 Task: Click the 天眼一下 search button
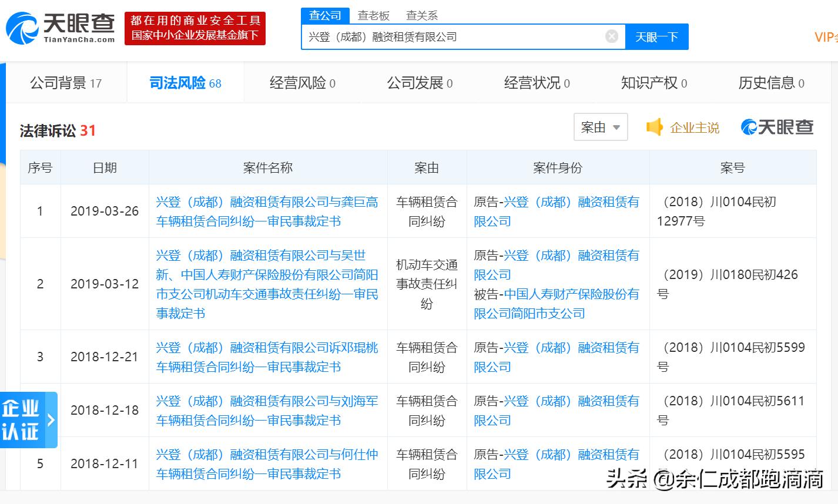coord(656,36)
